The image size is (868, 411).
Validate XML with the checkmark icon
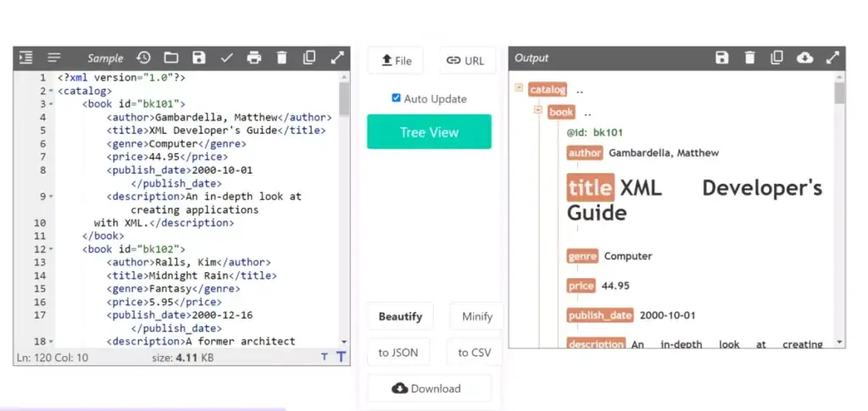(x=226, y=58)
